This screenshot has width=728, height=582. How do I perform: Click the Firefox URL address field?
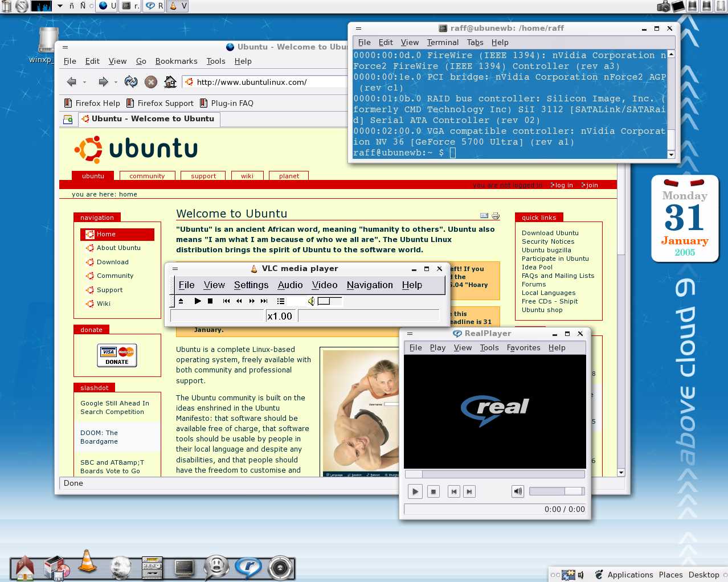click(265, 82)
